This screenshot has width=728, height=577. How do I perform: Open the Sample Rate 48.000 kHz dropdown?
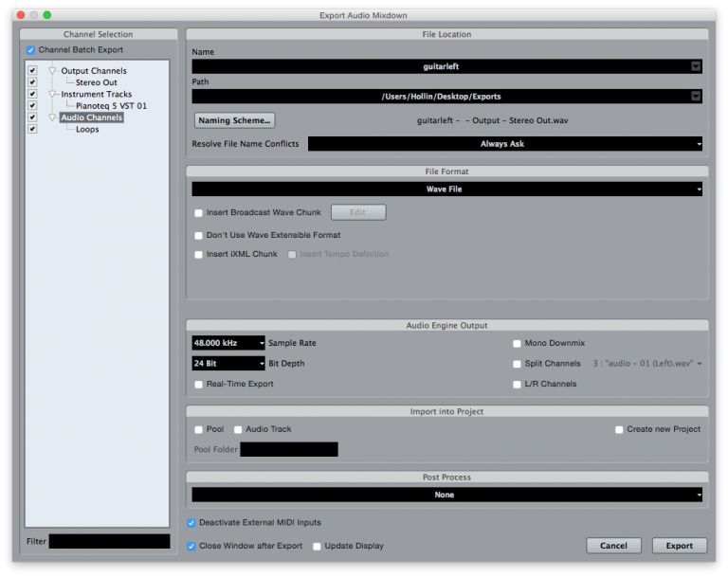pos(228,343)
